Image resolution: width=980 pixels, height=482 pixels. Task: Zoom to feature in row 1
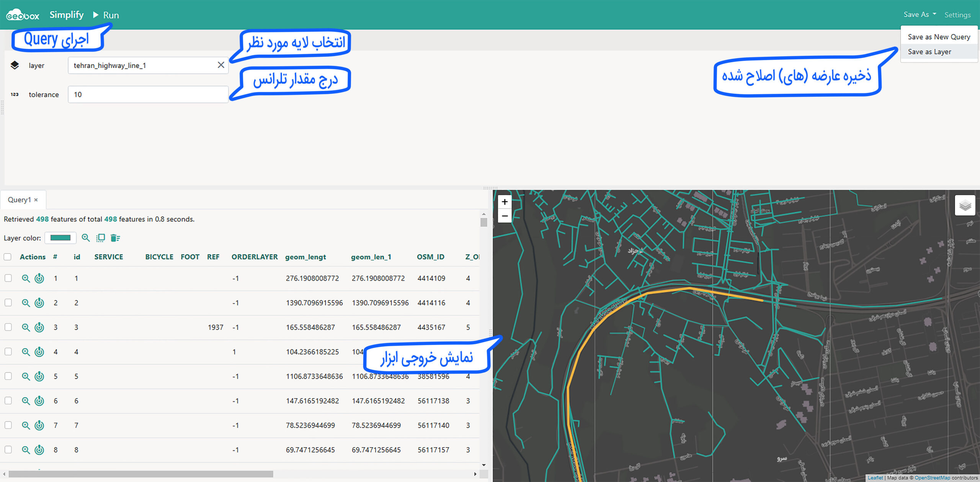26,278
